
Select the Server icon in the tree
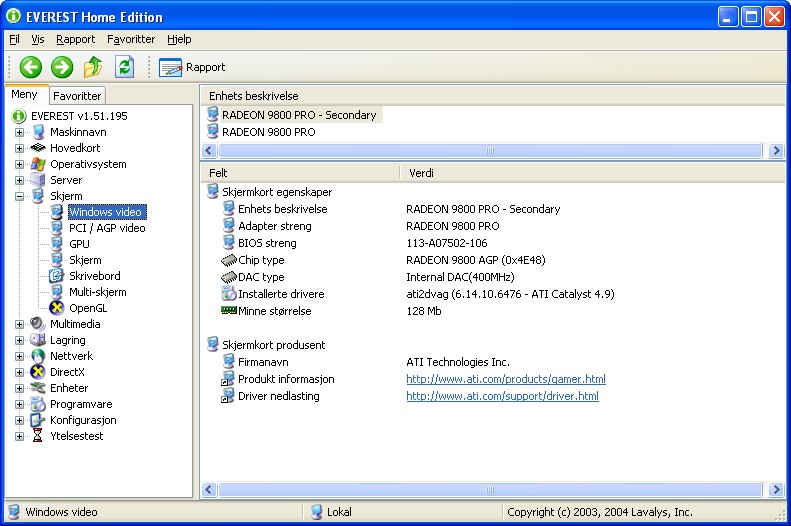[38, 180]
